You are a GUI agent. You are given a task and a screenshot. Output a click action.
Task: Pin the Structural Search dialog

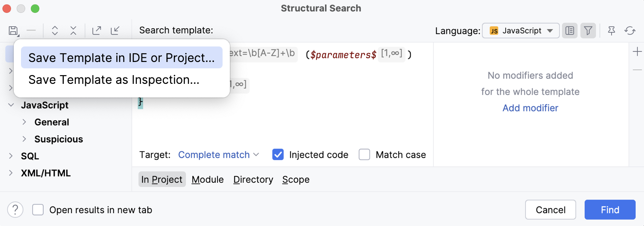tap(612, 31)
